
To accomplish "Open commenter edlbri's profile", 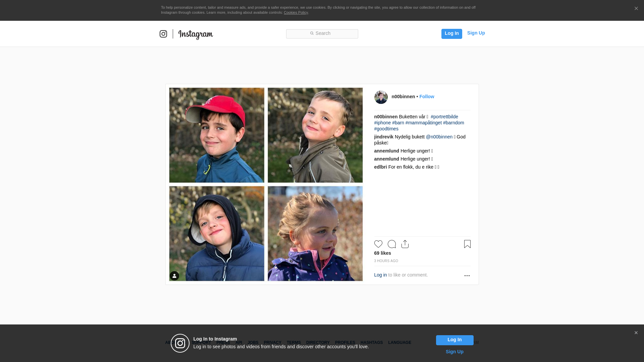I will [380, 167].
